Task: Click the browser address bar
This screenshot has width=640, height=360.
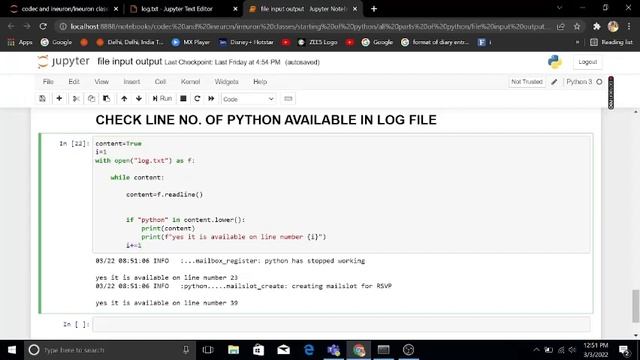Action: pyautogui.click(x=307, y=27)
